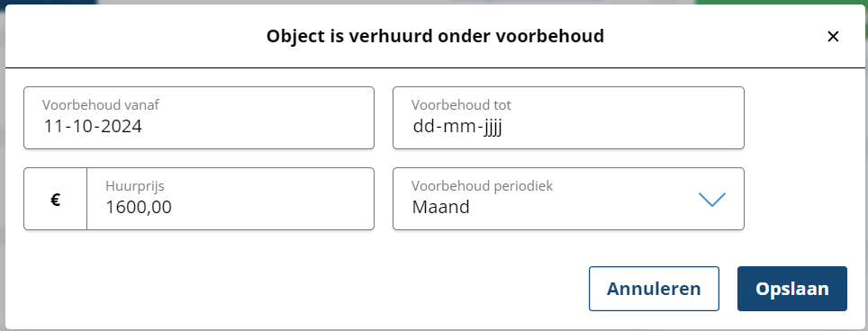This screenshot has width=868, height=331.
Task: Focus the Voorbehoud vanaf date field
Action: point(199,118)
